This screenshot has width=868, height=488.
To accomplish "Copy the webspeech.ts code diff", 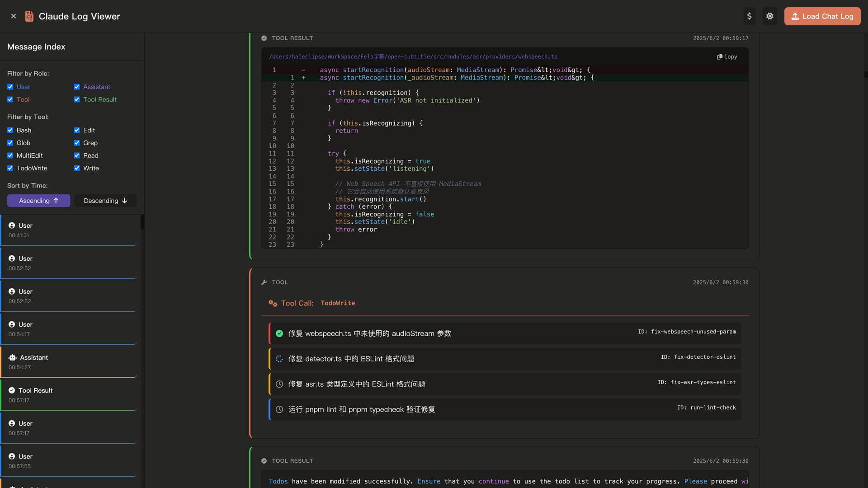I will tap(727, 57).
